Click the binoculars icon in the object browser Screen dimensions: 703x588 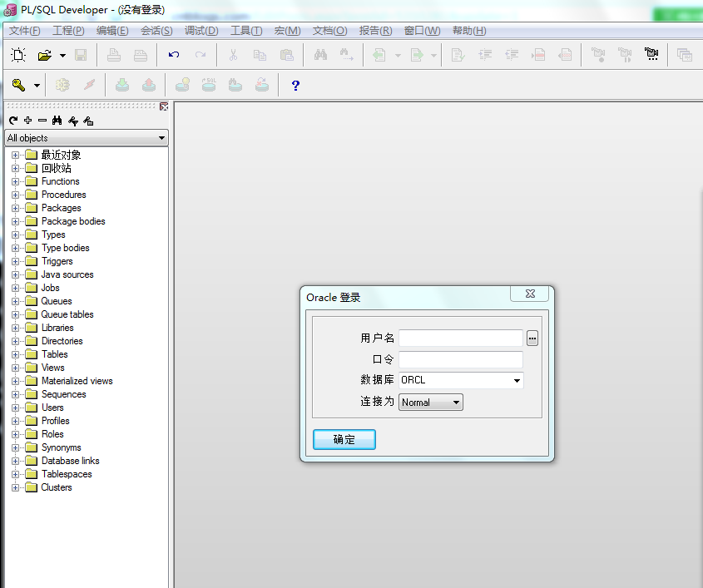click(x=57, y=120)
